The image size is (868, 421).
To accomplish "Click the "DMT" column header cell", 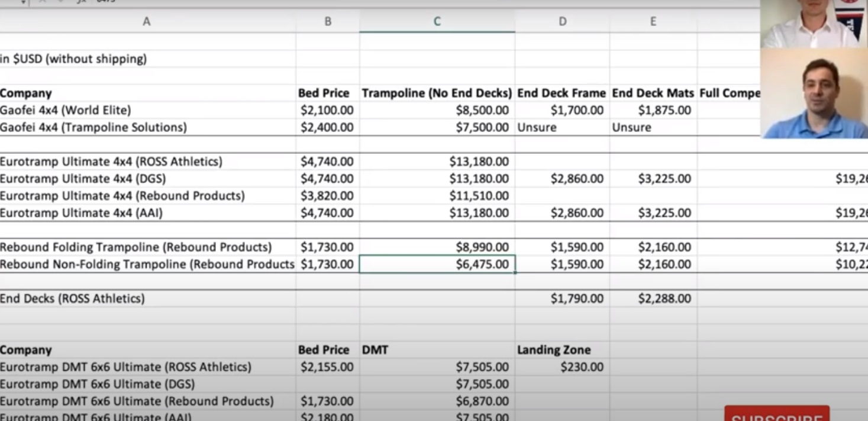I will (x=437, y=350).
